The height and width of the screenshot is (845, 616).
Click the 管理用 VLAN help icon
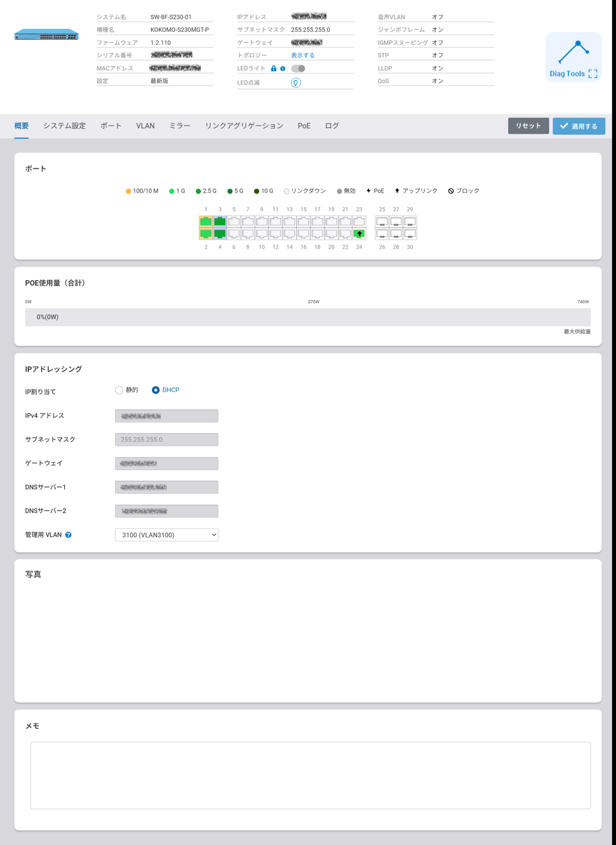tap(68, 535)
